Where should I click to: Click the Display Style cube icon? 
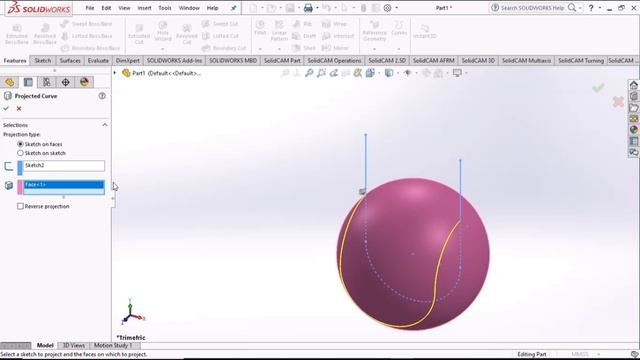(x=389, y=73)
